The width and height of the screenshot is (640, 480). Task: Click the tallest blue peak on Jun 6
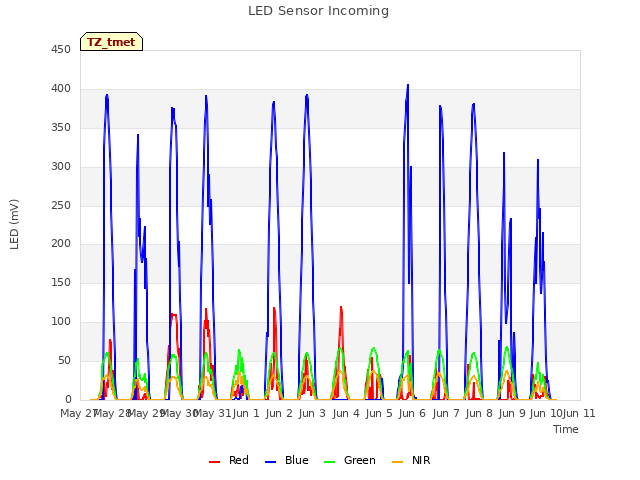click(x=408, y=85)
